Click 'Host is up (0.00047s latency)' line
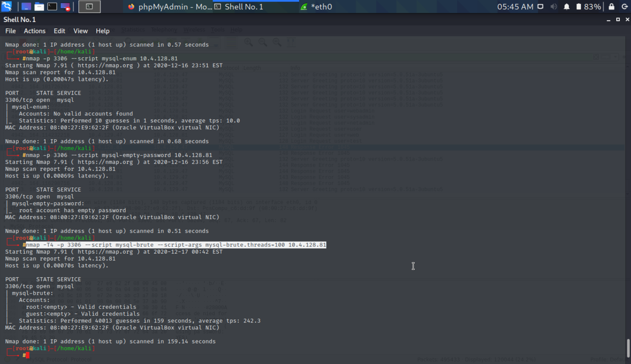 [56, 79]
